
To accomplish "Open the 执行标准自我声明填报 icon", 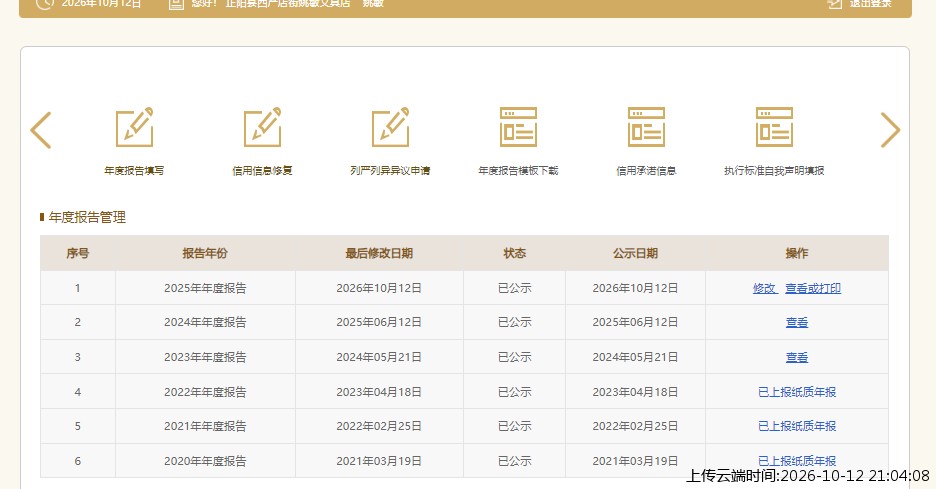I will pos(774,127).
